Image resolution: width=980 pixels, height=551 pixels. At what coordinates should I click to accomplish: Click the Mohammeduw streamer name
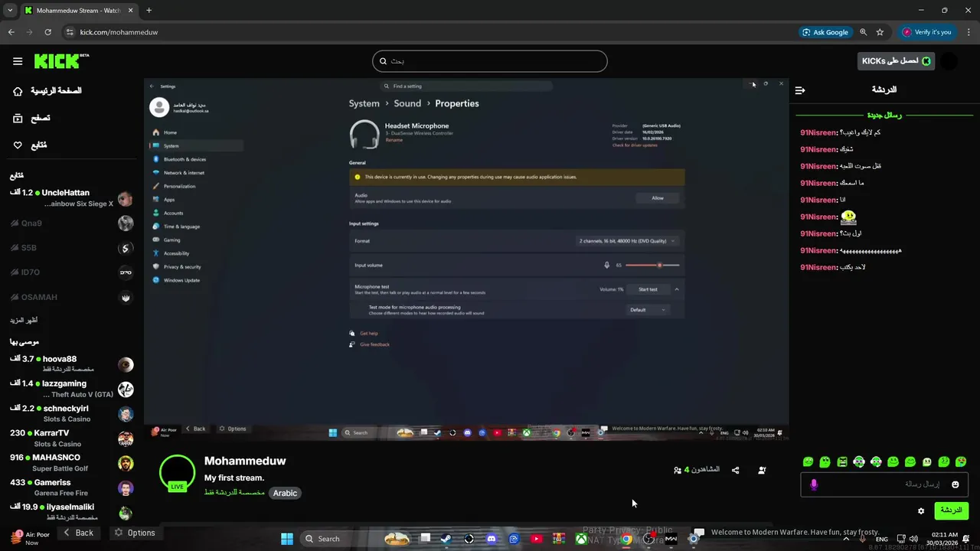(x=245, y=461)
